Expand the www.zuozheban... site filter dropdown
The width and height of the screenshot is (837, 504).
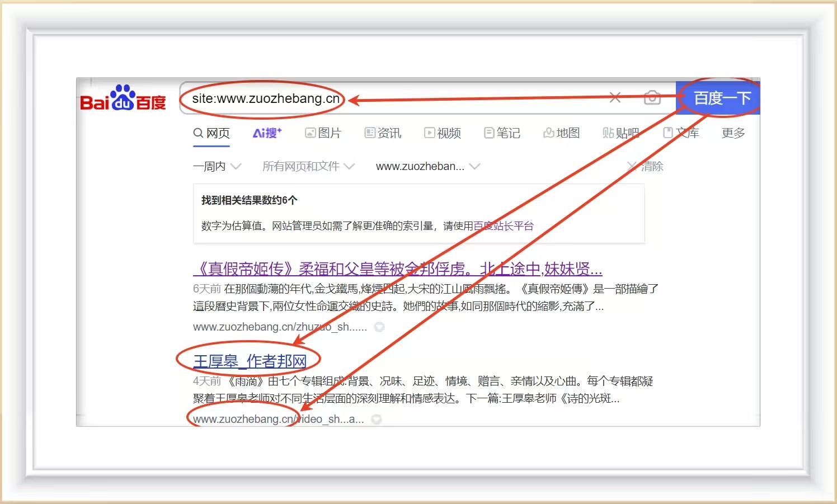pyautogui.click(x=428, y=167)
